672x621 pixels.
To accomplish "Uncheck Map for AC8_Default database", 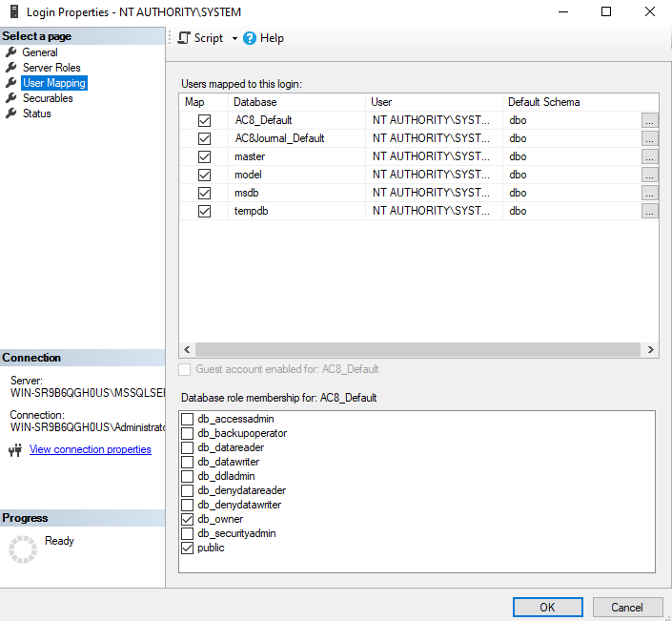I will click(x=204, y=120).
